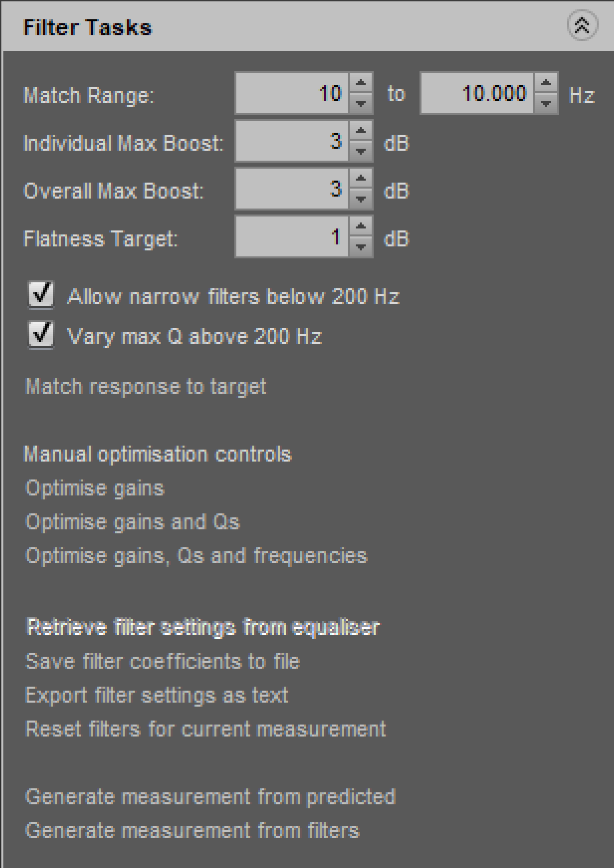Screen dimensions: 614x868
Task: Decrease Flatness Target value
Action: (360, 246)
